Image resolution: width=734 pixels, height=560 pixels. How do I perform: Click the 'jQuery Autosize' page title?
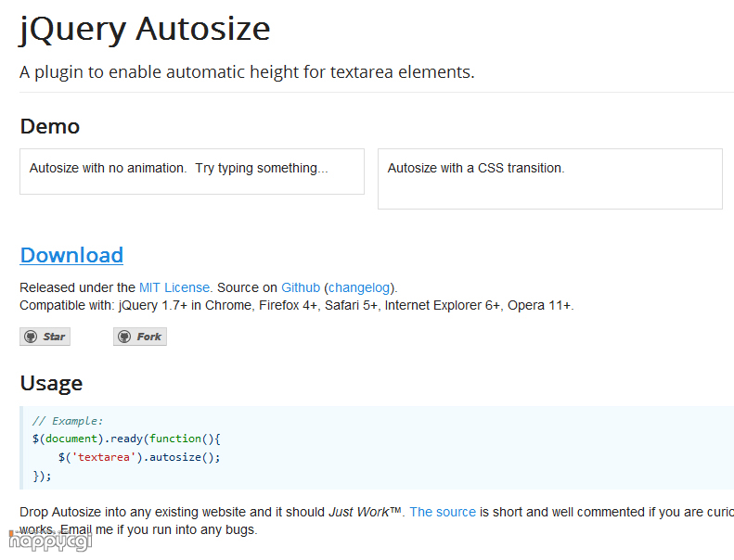(145, 29)
